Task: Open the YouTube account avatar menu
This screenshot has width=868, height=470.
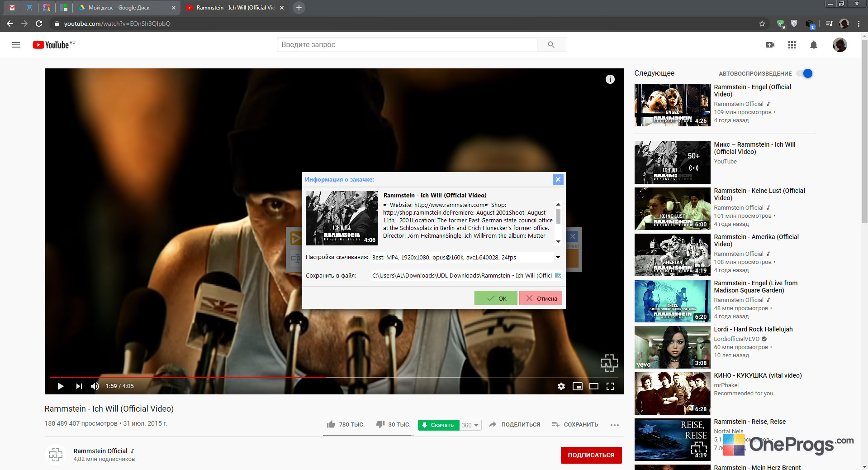Action: tap(840, 45)
